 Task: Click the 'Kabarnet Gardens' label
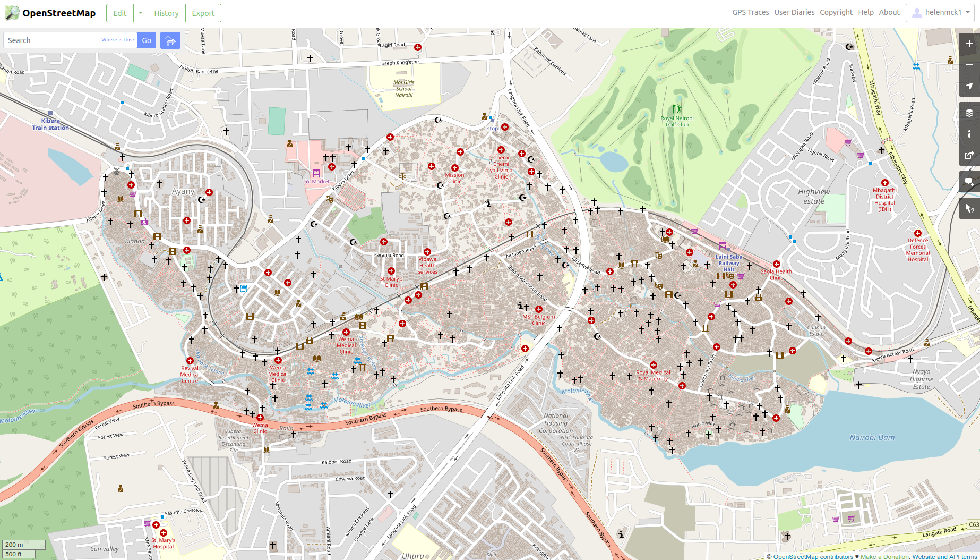(x=550, y=62)
